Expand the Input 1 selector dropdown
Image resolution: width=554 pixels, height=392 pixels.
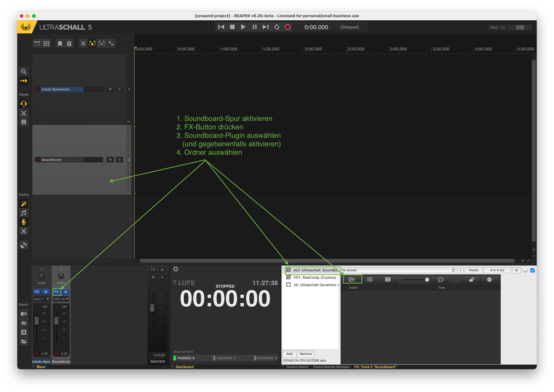41,299
